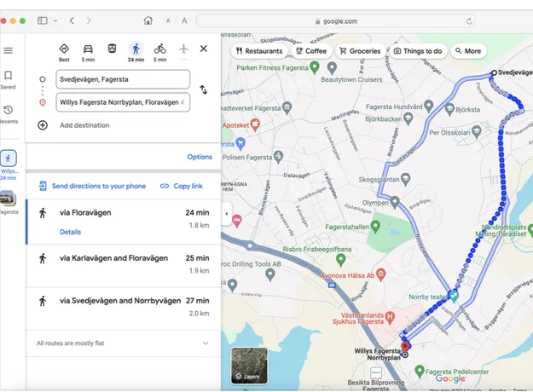Screen dimensions: 533x392
Task: Go forward in Safari browser
Action: tap(89, 20)
